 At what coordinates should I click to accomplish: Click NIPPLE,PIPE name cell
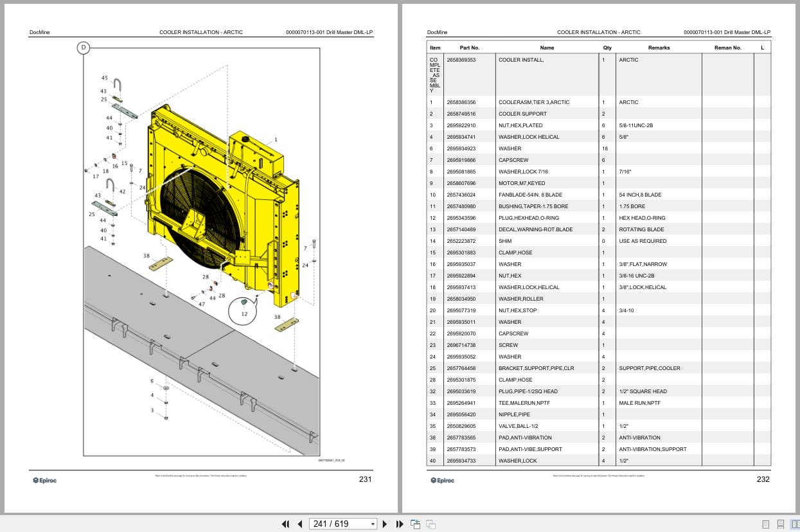514,414
